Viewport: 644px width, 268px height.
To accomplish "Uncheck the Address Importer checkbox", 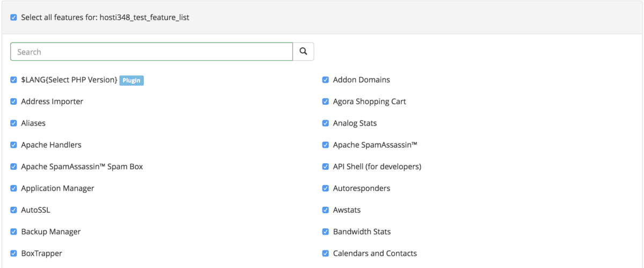I will tap(14, 102).
